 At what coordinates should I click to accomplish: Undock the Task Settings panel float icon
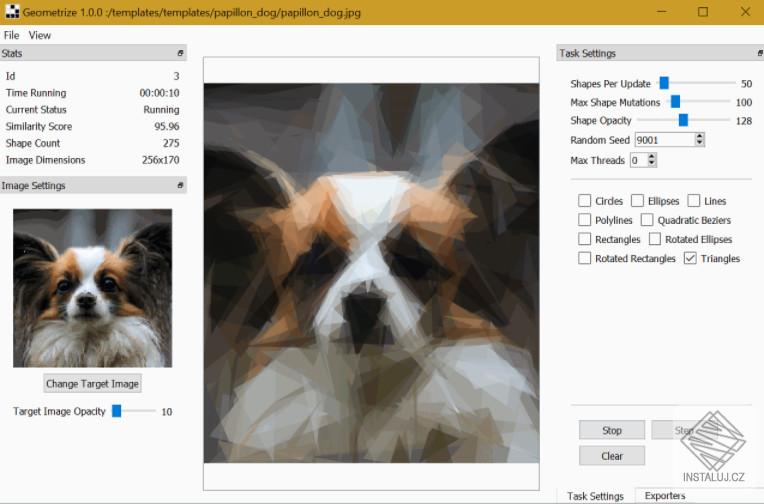click(x=760, y=53)
